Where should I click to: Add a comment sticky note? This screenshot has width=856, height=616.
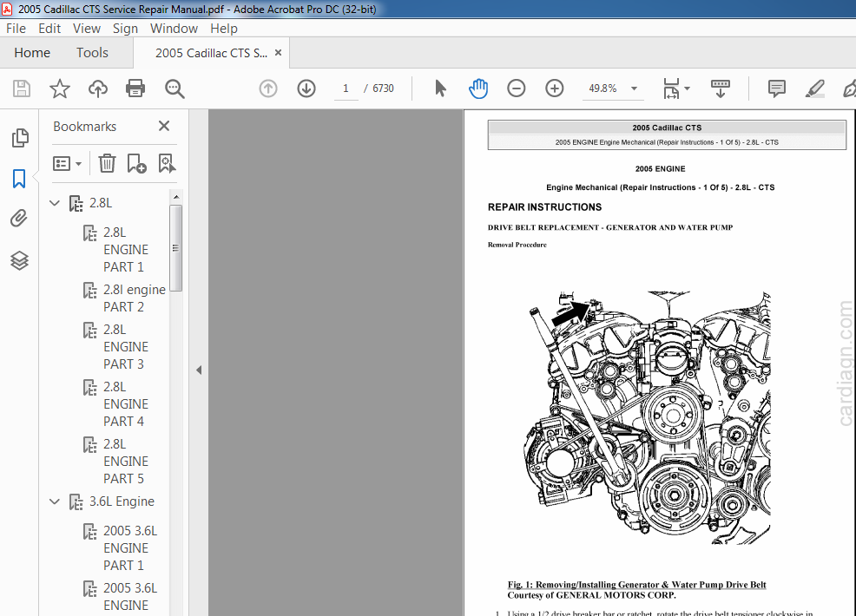coord(776,88)
